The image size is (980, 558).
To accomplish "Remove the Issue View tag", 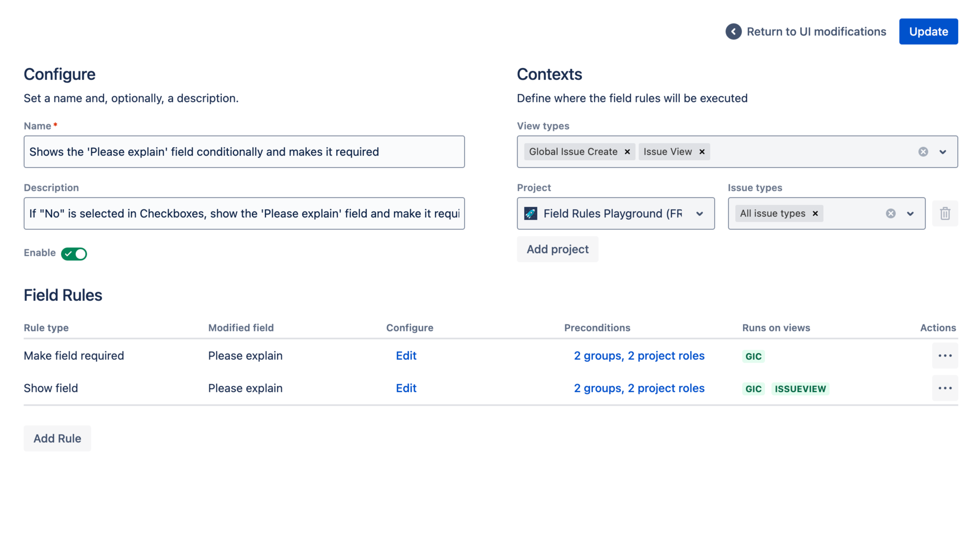I will 702,152.
